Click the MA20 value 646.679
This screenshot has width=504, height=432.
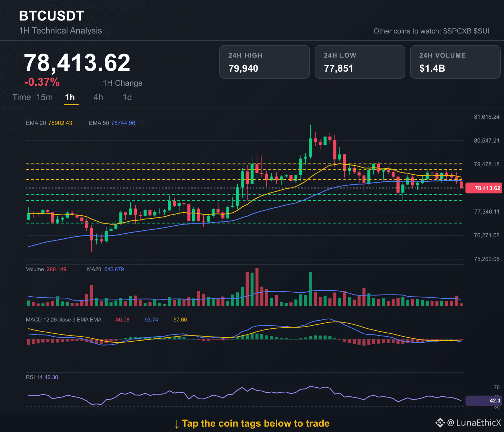click(x=114, y=269)
